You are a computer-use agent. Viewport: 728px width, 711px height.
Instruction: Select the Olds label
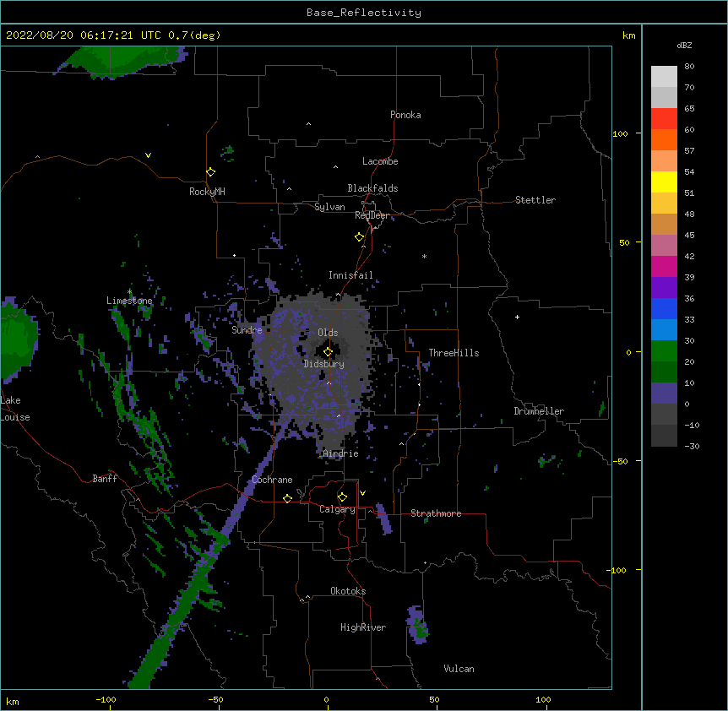pyautogui.click(x=328, y=333)
